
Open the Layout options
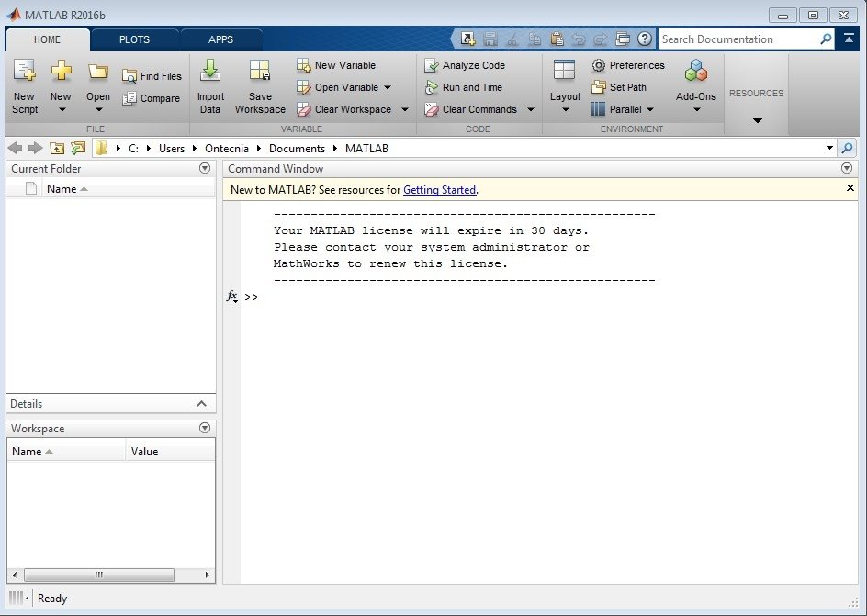coord(565,86)
